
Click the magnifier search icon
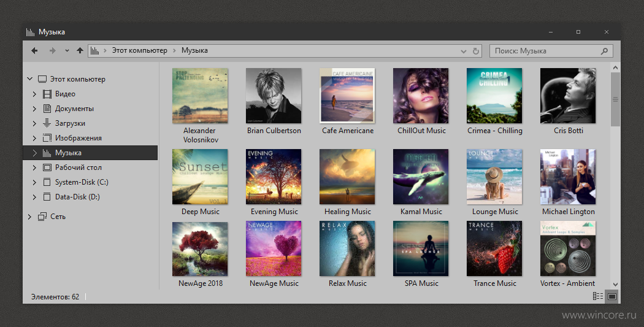(x=604, y=51)
